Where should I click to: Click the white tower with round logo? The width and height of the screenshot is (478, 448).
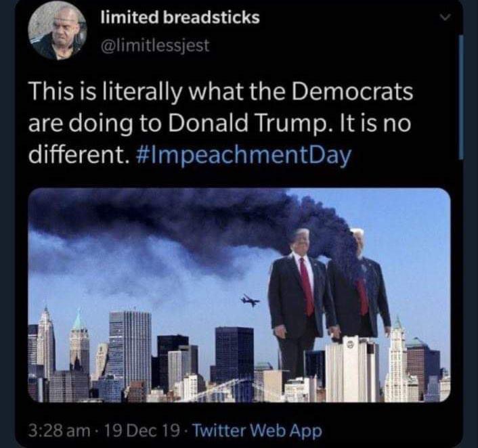pyautogui.click(x=352, y=369)
